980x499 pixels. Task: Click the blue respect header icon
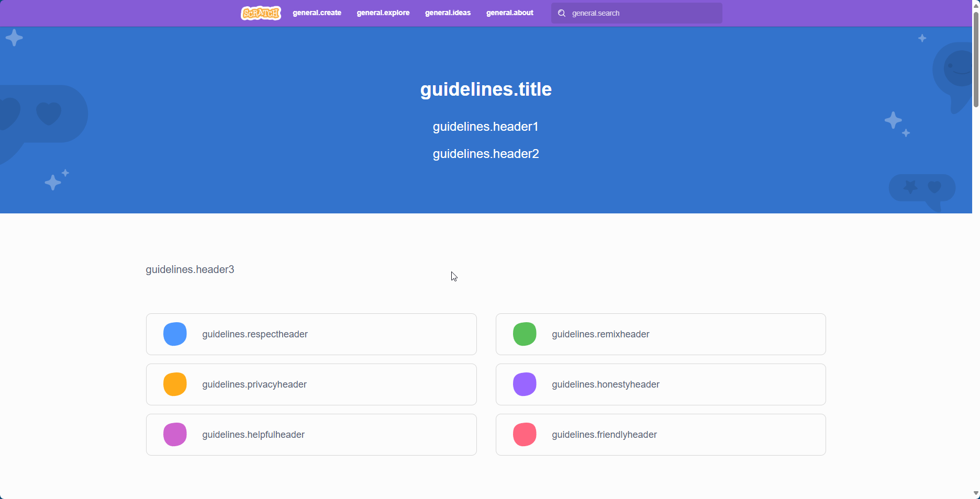point(175,334)
